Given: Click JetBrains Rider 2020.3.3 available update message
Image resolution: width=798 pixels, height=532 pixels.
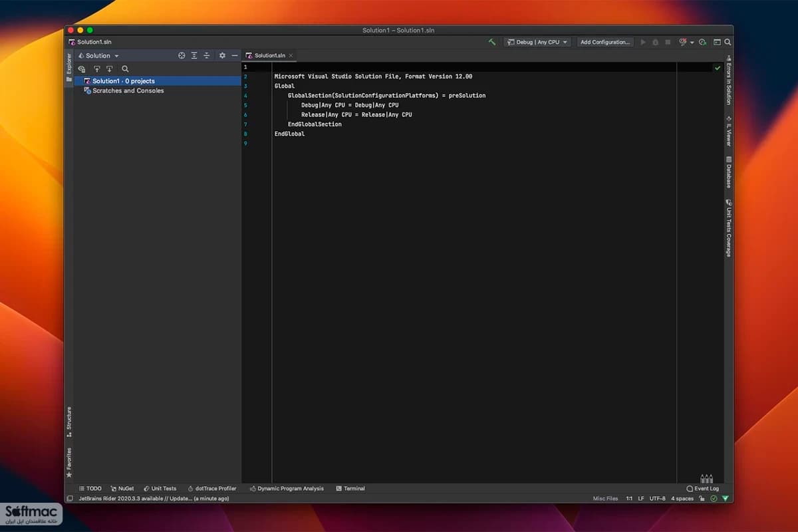Looking at the screenshot, I should (x=154, y=499).
